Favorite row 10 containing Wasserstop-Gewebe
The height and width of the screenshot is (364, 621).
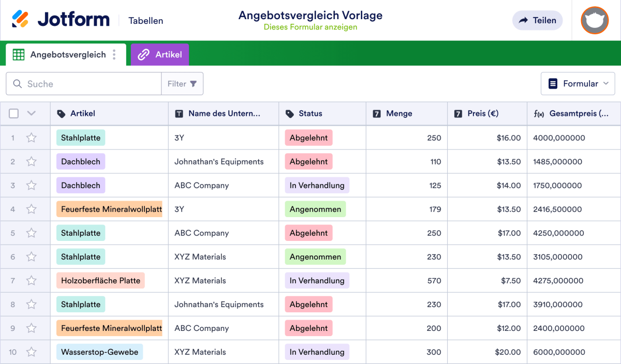(31, 352)
